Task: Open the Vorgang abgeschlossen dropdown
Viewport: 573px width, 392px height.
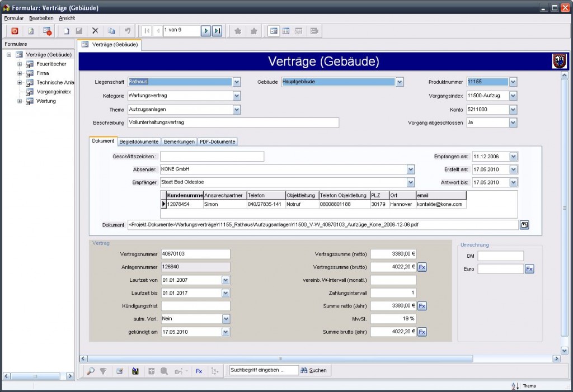Action: [x=513, y=122]
